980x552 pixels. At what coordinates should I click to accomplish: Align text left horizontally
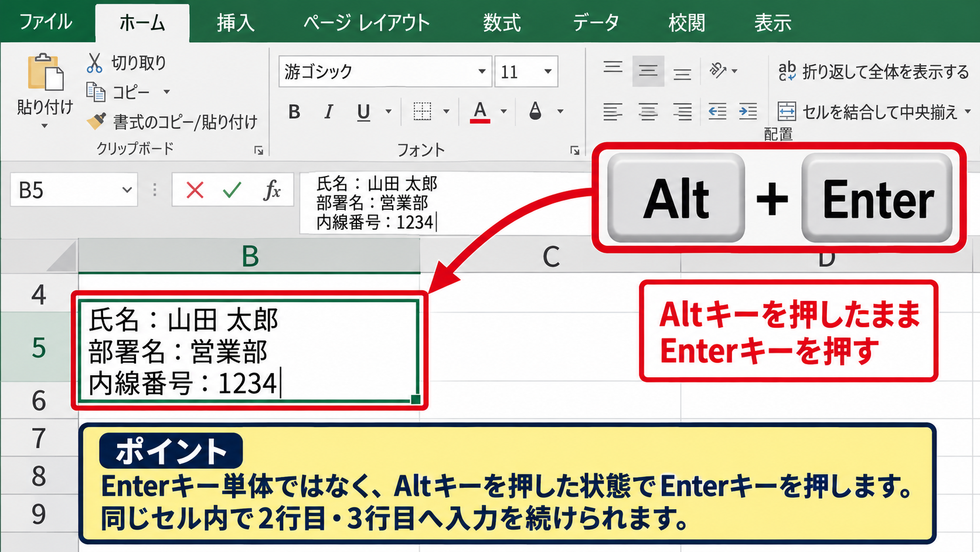613,111
